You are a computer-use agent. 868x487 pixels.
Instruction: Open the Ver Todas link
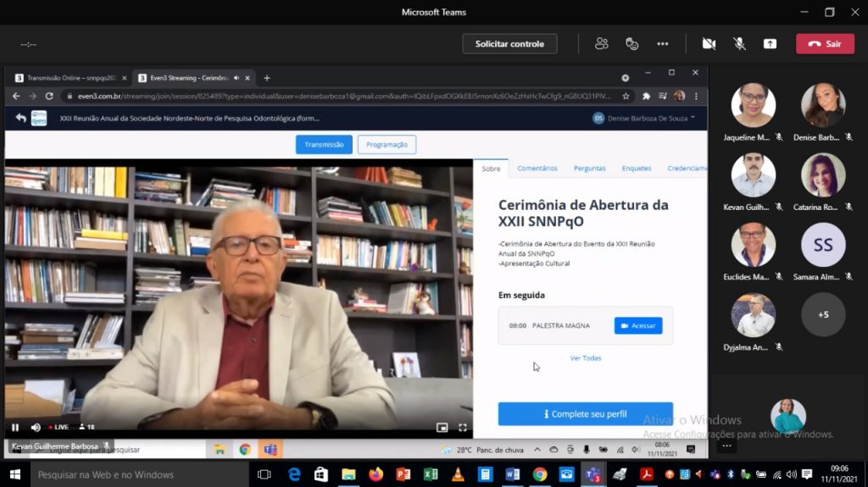(x=585, y=358)
